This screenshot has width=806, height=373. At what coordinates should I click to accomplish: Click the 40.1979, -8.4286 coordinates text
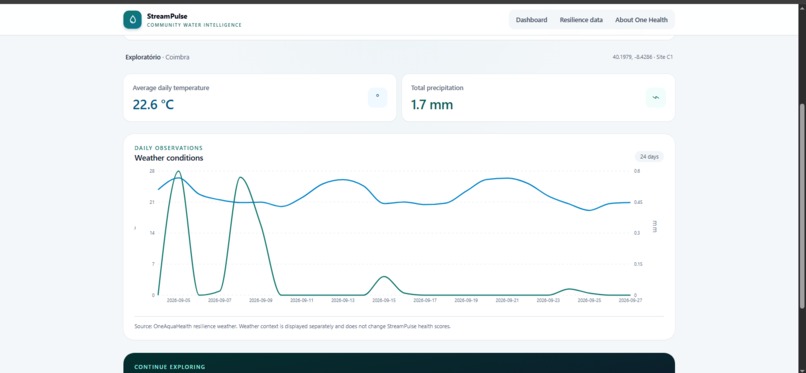pos(642,57)
